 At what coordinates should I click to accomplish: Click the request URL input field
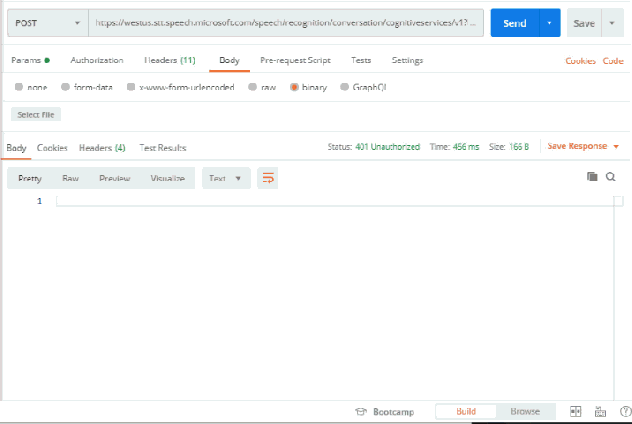point(284,23)
